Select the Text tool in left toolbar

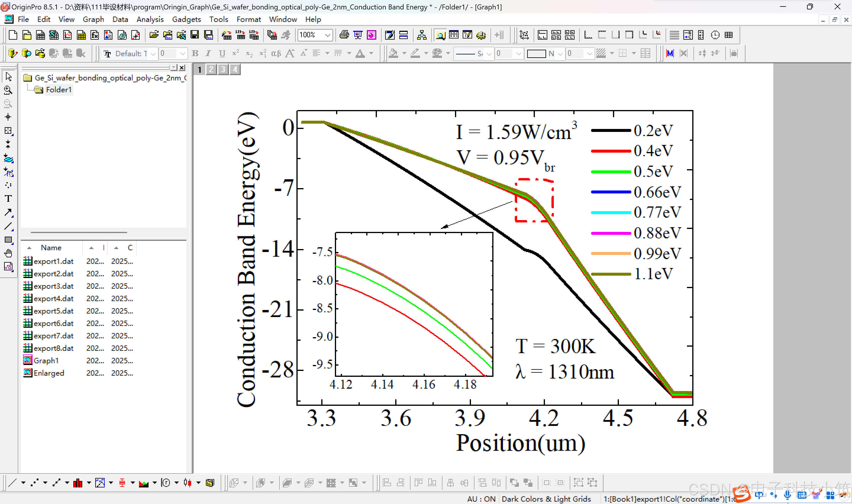tap(8, 199)
